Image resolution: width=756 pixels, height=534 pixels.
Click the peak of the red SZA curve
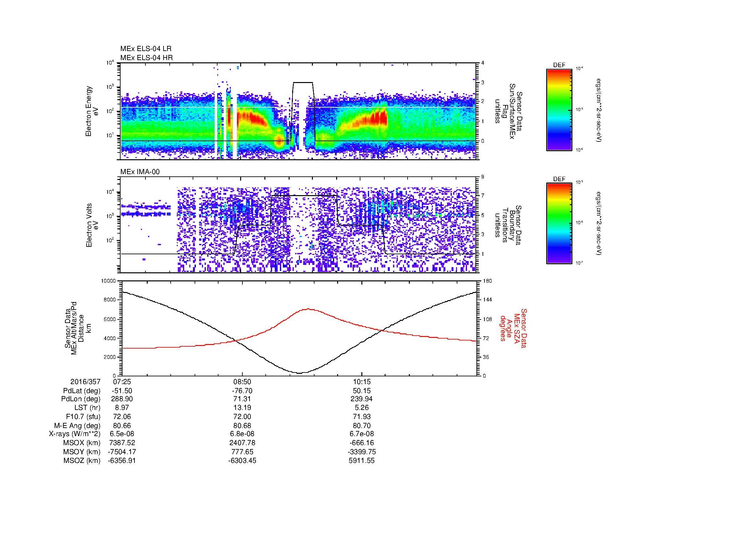(309, 309)
